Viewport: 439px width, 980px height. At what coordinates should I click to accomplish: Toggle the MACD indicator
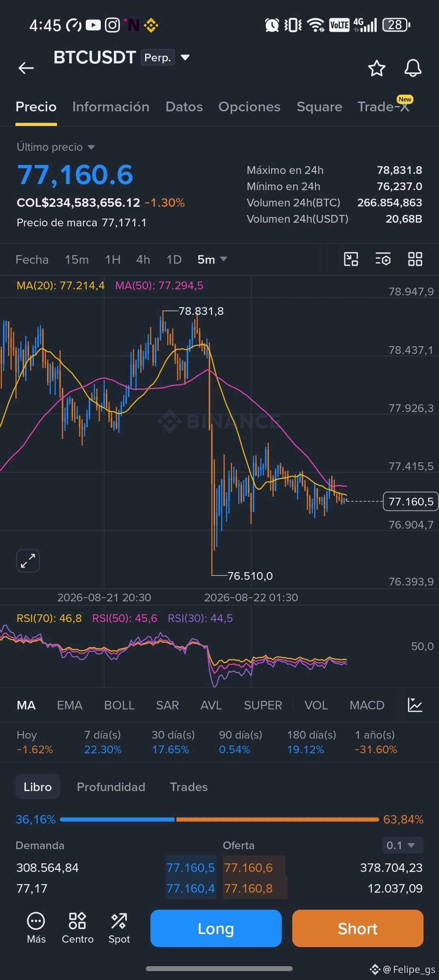point(367,705)
